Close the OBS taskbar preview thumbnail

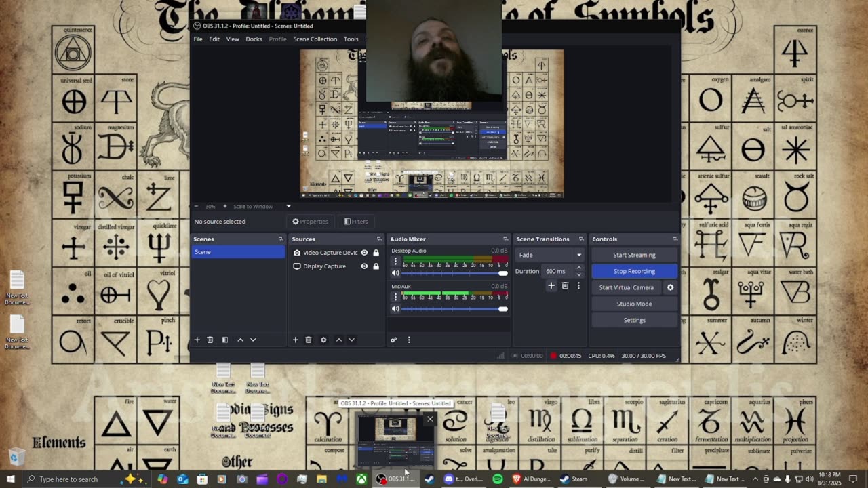(430, 419)
